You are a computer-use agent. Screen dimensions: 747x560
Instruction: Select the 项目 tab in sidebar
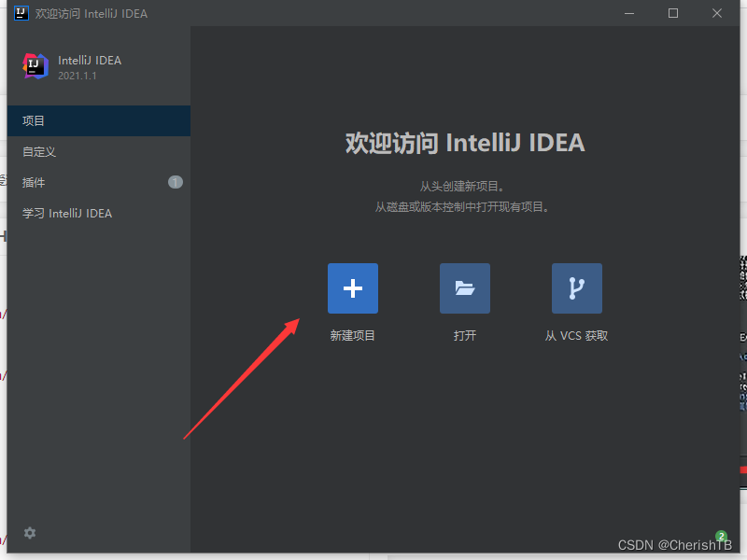pyautogui.click(x=99, y=121)
